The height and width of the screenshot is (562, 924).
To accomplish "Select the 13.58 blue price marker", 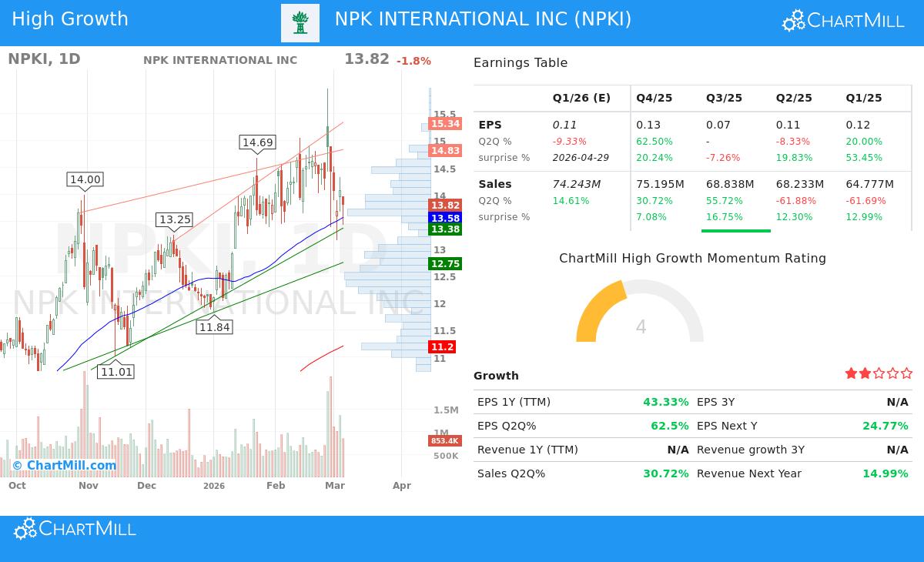I will [445, 219].
